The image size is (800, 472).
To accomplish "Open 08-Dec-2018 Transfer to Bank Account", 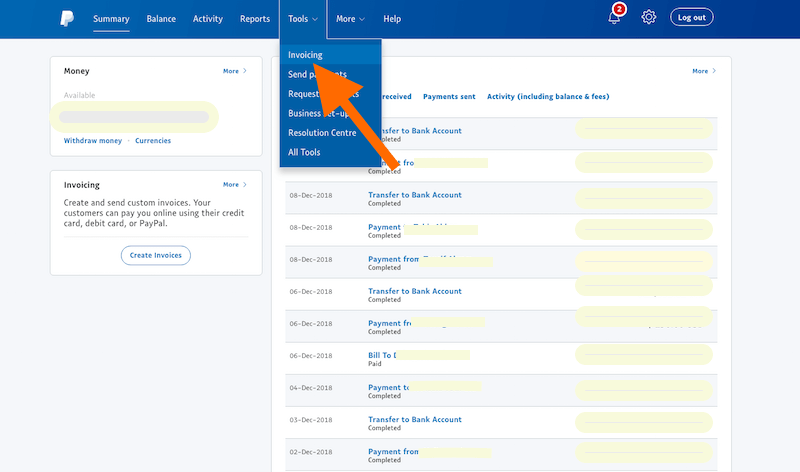I will [x=415, y=195].
